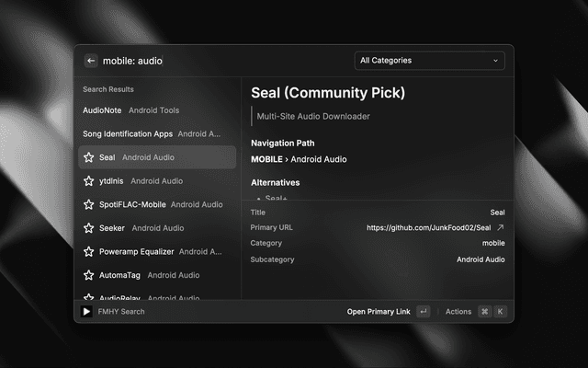This screenshot has width=588, height=368.
Task: Click into the mobile: audio search field
Action: coord(225,61)
